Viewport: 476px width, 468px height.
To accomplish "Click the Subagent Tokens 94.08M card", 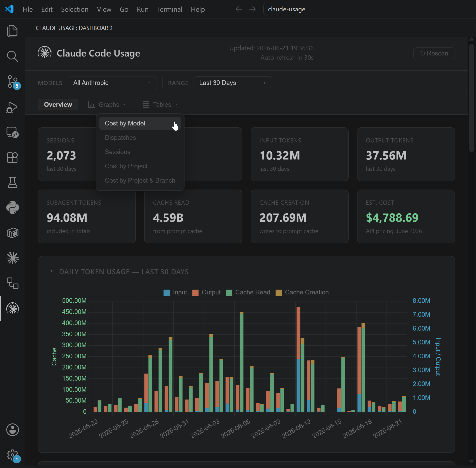I will 87,216.
